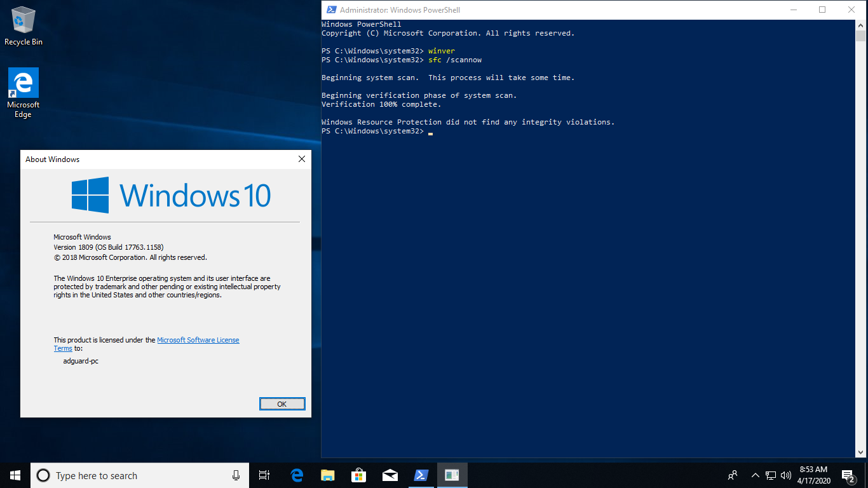Click 'Verification 100% complete.' line
The width and height of the screenshot is (868, 488).
coord(381,104)
